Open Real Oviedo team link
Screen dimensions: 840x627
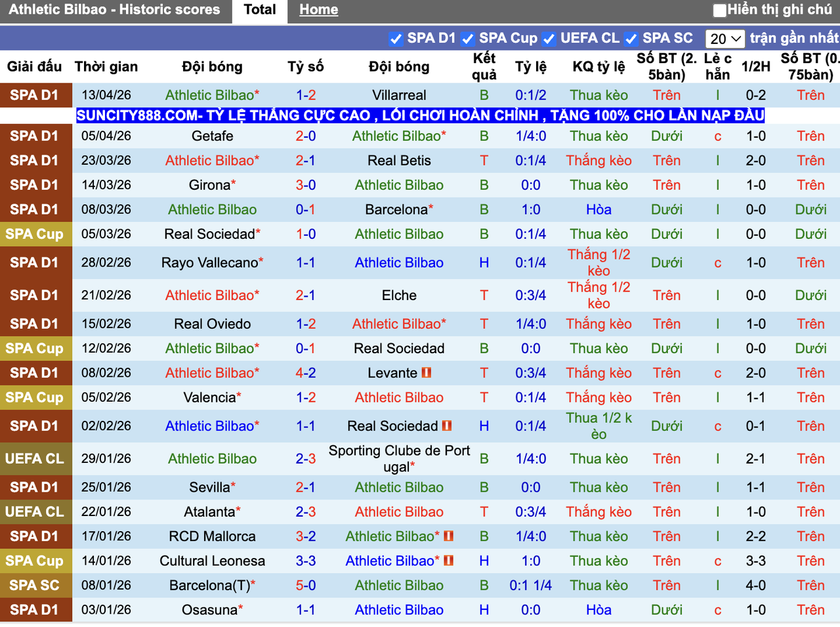(x=213, y=324)
